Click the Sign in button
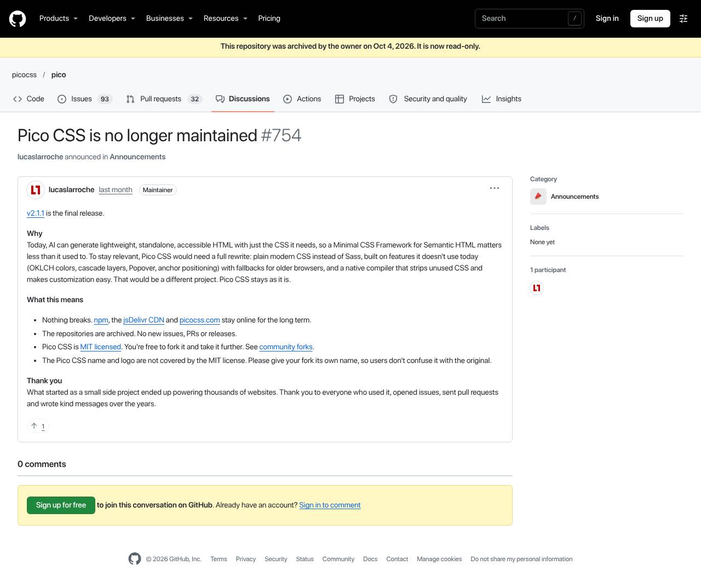Image resolution: width=701 pixels, height=588 pixels. [607, 19]
